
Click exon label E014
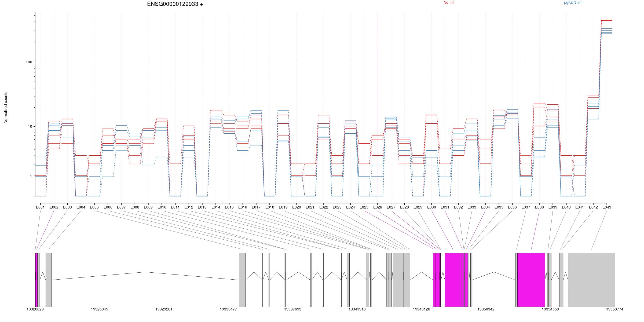tap(215, 207)
